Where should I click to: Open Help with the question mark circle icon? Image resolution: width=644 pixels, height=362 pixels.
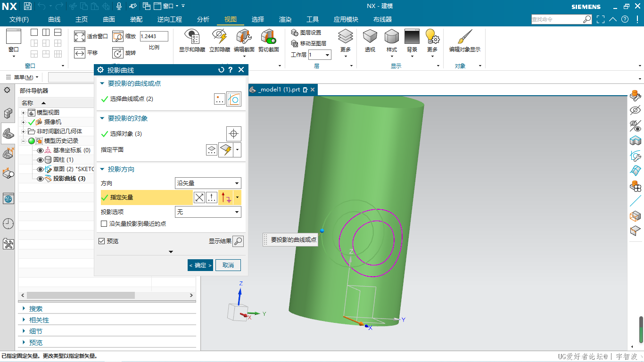[x=625, y=19]
